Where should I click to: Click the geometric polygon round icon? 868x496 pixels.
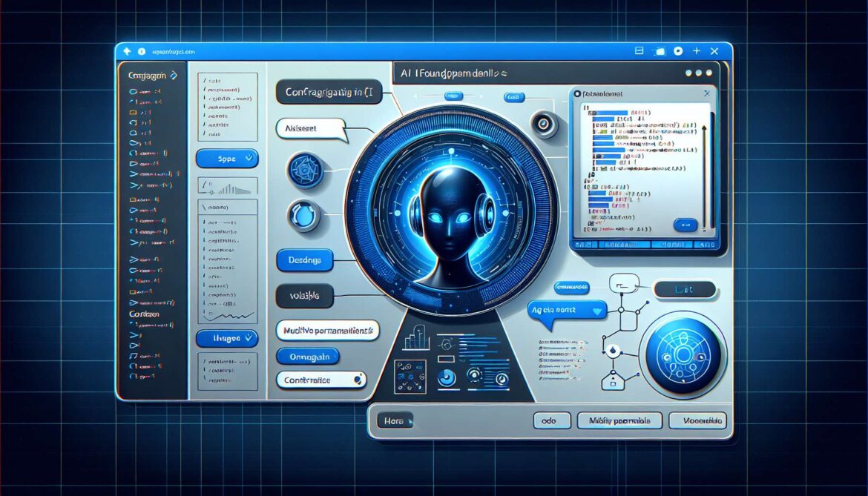coord(306,170)
